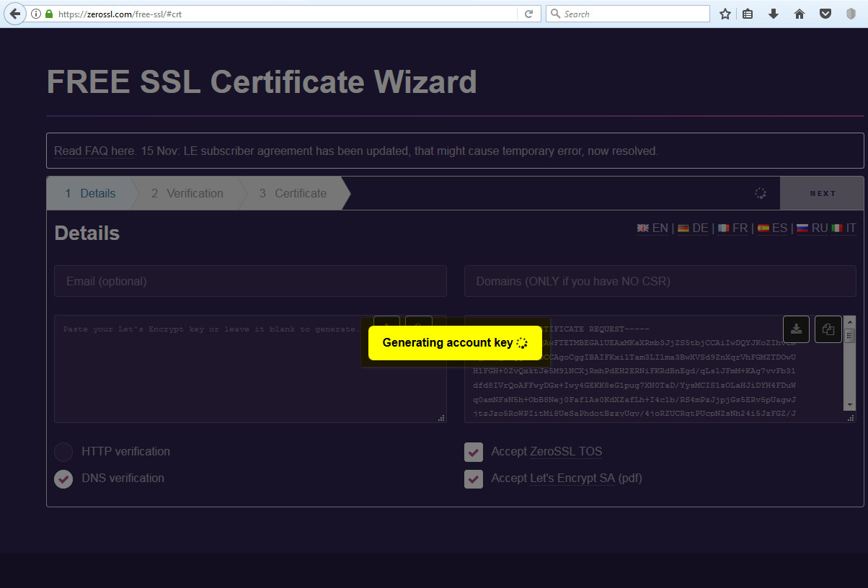Switch to step 1 Details tab

[91, 193]
